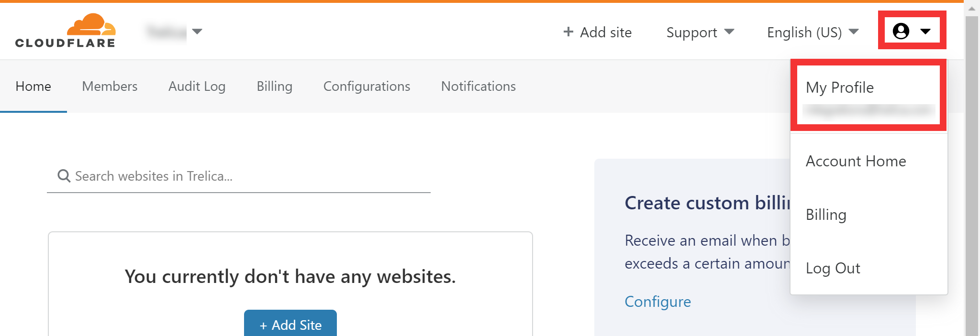The height and width of the screenshot is (336, 980).
Task: Click the magnifier icon in the search field
Action: point(64,176)
